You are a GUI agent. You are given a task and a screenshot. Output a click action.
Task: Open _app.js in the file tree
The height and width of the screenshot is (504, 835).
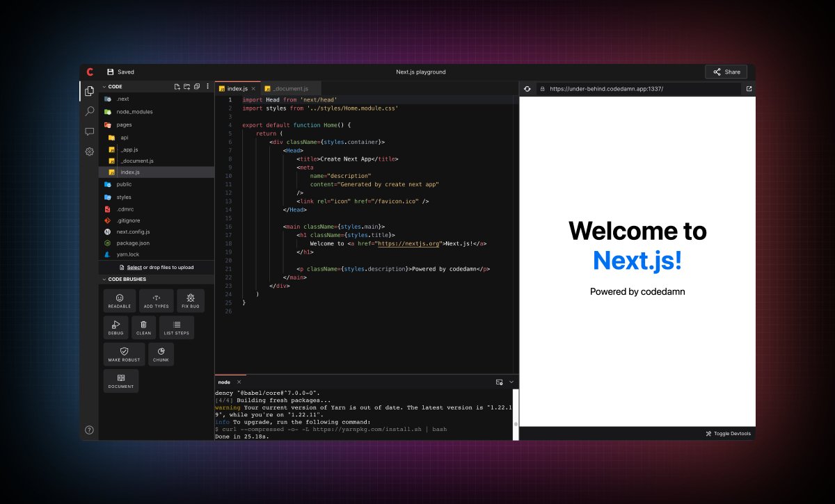(157, 149)
